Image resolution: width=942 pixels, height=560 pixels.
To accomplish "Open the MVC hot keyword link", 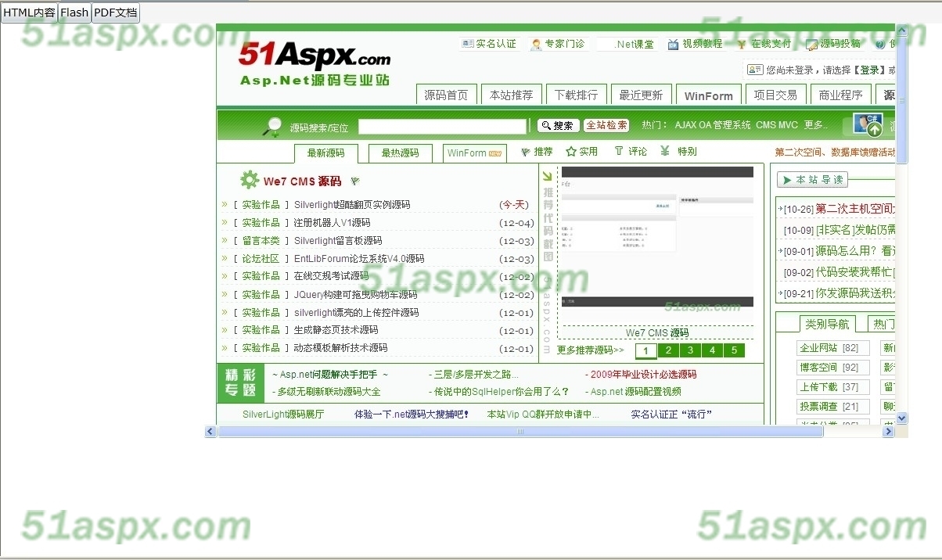I will [789, 125].
